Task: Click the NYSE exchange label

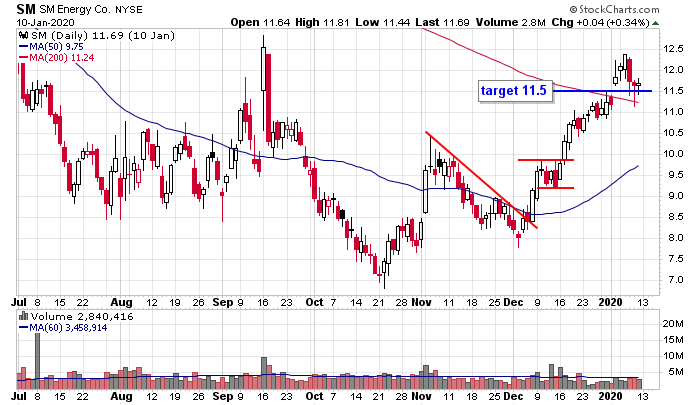Action: [129, 9]
